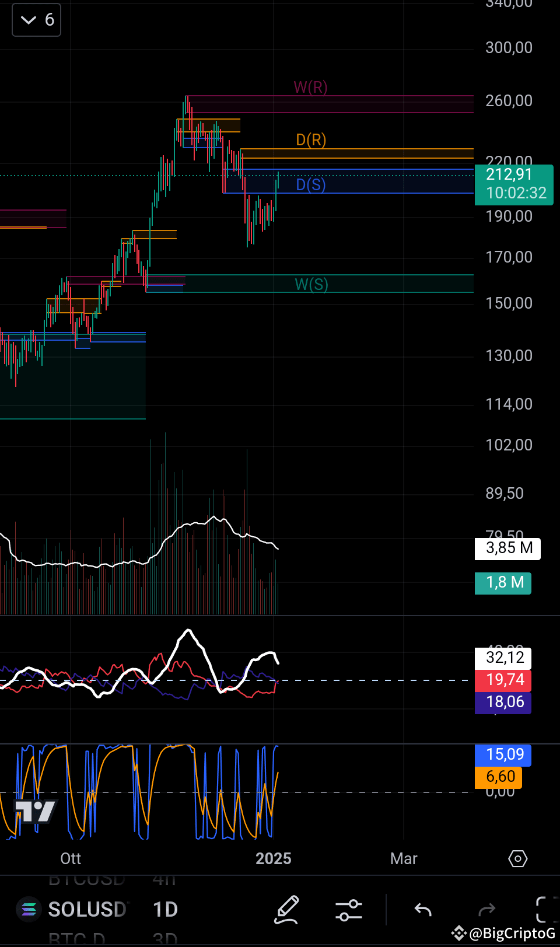Click the D(S) daily support label

pos(311,184)
